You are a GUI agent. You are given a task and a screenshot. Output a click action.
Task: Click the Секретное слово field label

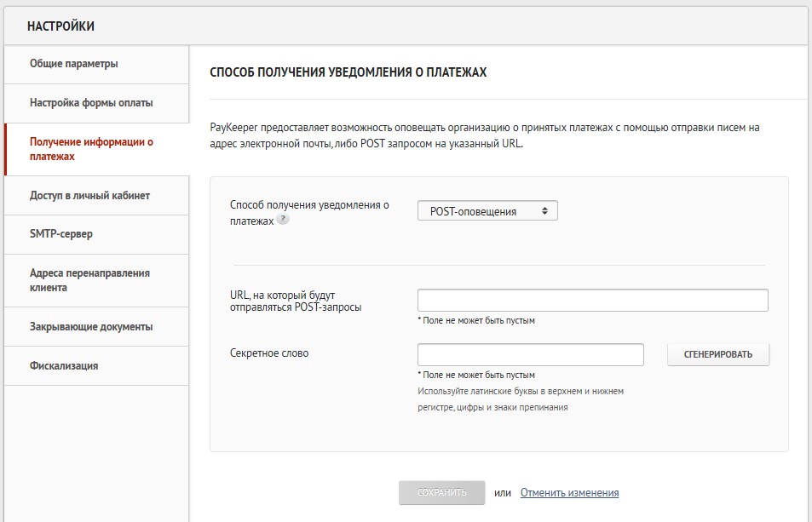(x=269, y=353)
